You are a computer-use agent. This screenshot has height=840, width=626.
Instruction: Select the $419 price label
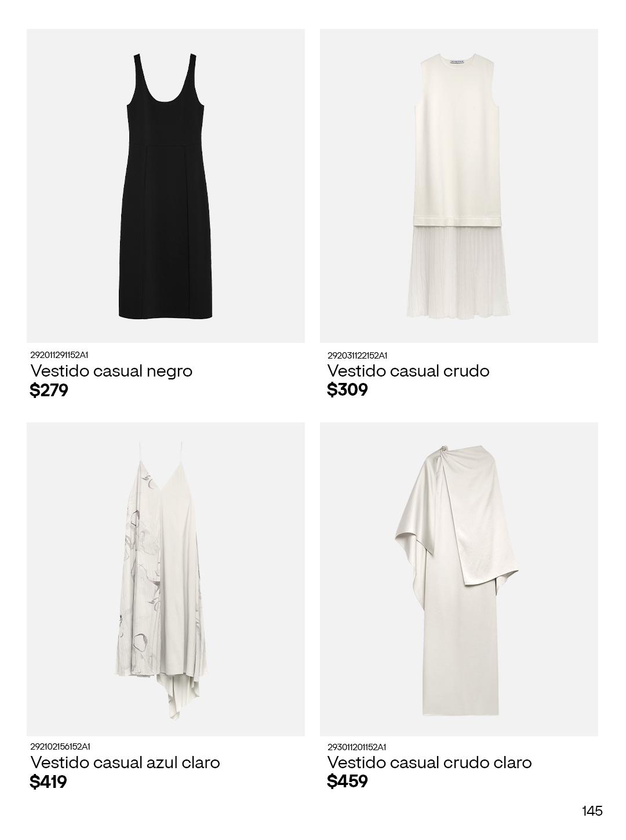[x=49, y=782]
